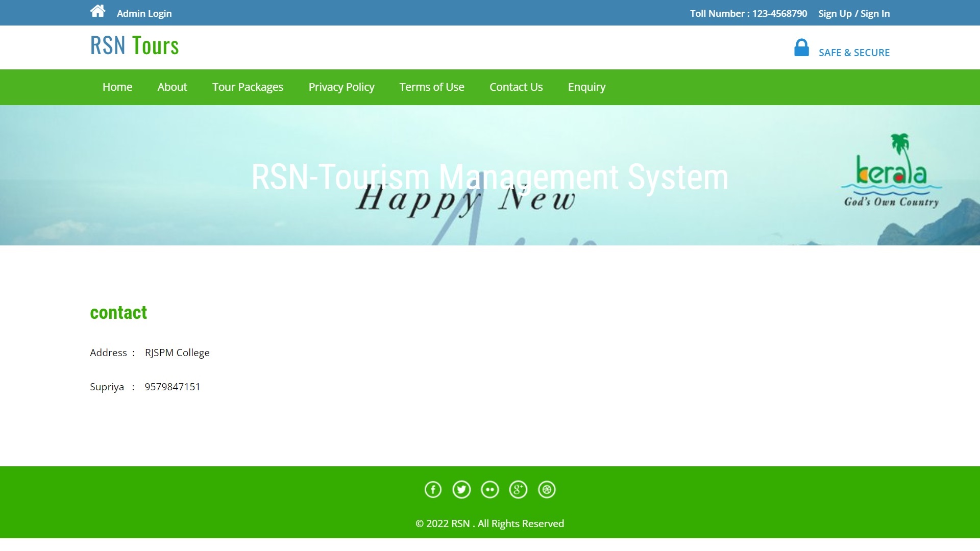980x551 pixels.
Task: Open the Facebook social icon in footer
Action: 433,490
